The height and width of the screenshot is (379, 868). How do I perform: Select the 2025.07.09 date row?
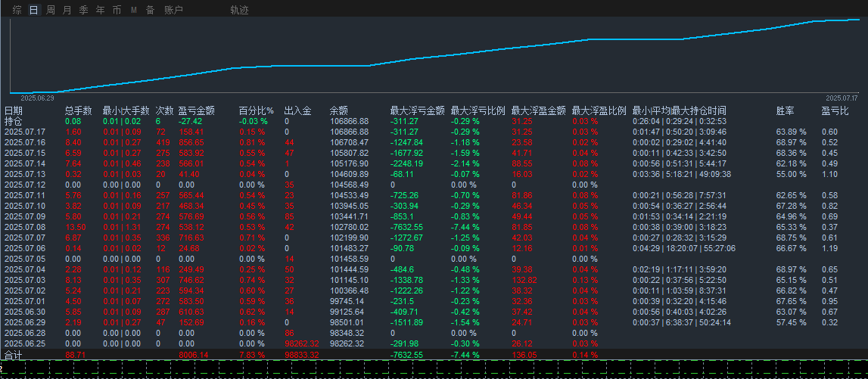[24, 216]
